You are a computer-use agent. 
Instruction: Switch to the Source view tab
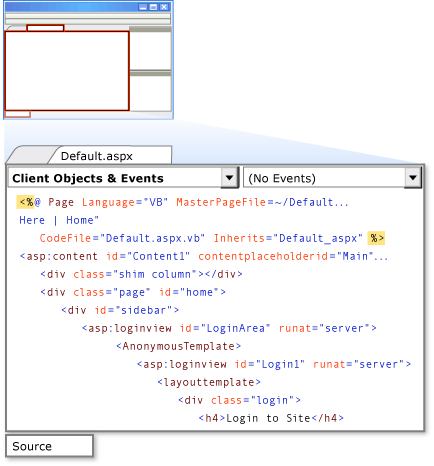coord(49,446)
